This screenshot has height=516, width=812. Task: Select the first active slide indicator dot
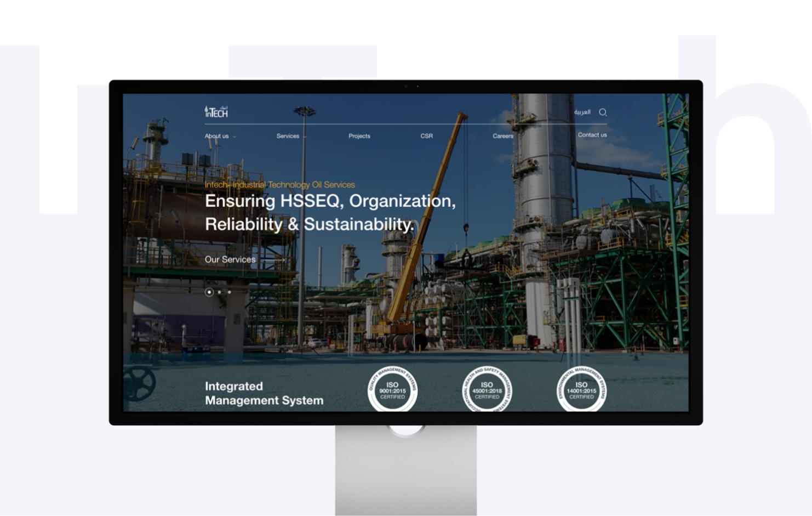(x=209, y=292)
